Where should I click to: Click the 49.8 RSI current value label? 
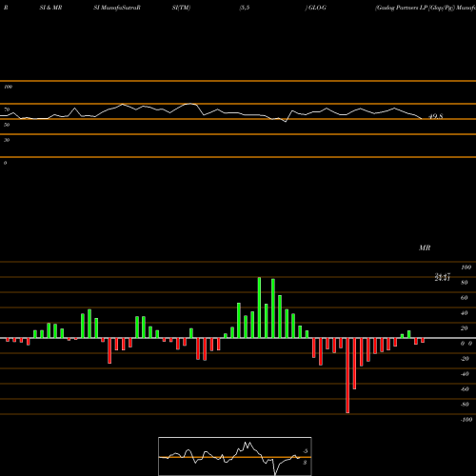[x=436, y=116]
